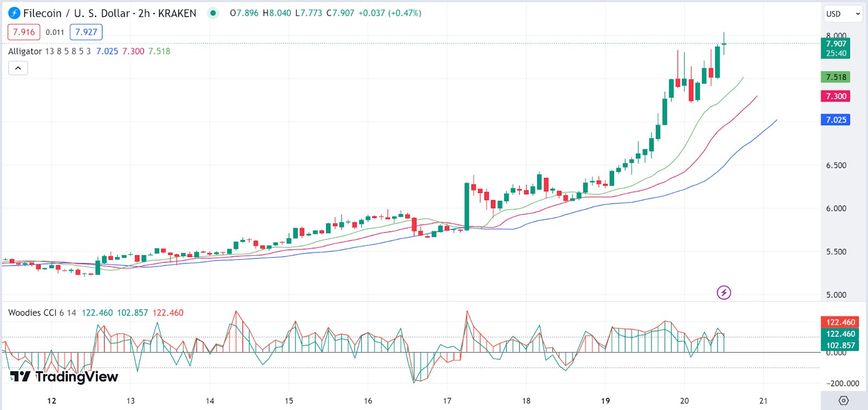This screenshot has width=868, height=410.
Task: Select the Filecoin / U. S. Dollar symbol title
Action: (x=76, y=13)
